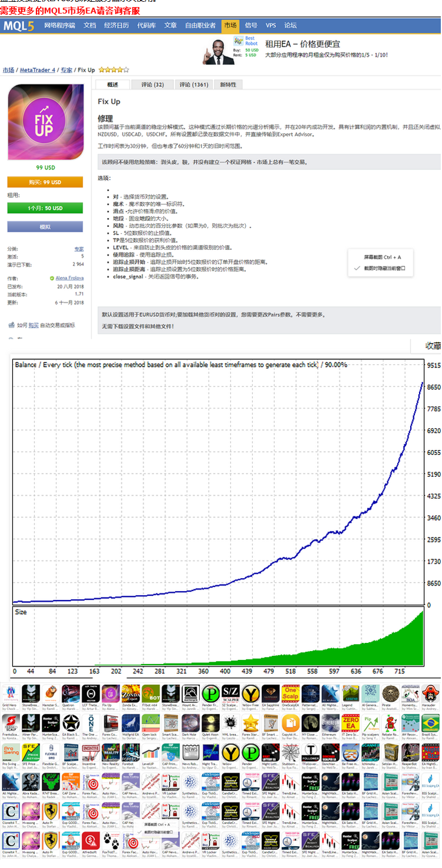Image resolution: width=442 pixels, height=868 pixels.
Task: Select the Brazil System flag icon
Action: tap(431, 724)
